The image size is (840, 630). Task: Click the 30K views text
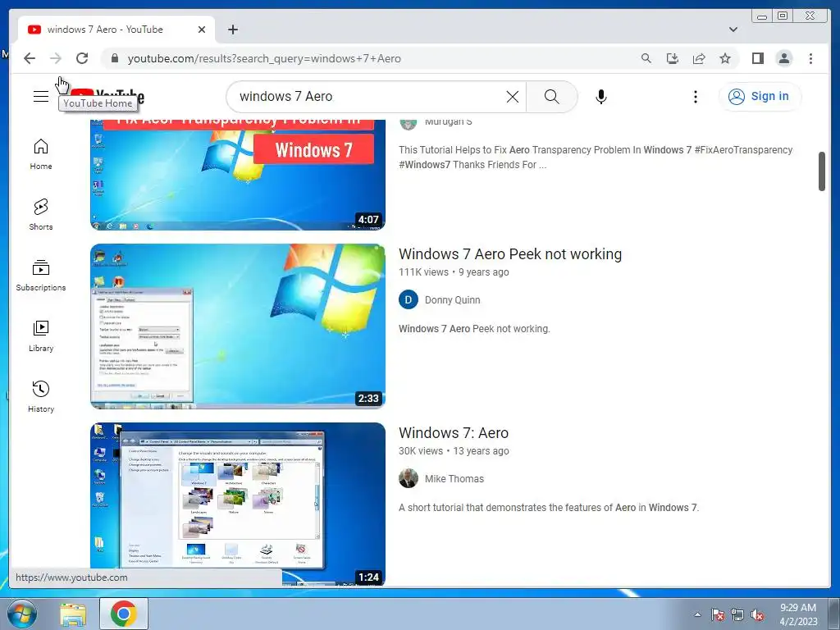(x=421, y=451)
